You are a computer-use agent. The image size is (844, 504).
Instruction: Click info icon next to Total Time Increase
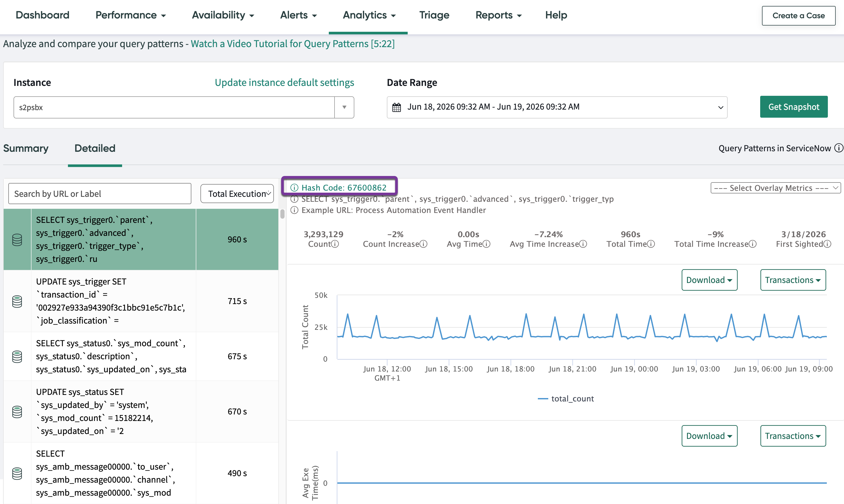(x=752, y=244)
